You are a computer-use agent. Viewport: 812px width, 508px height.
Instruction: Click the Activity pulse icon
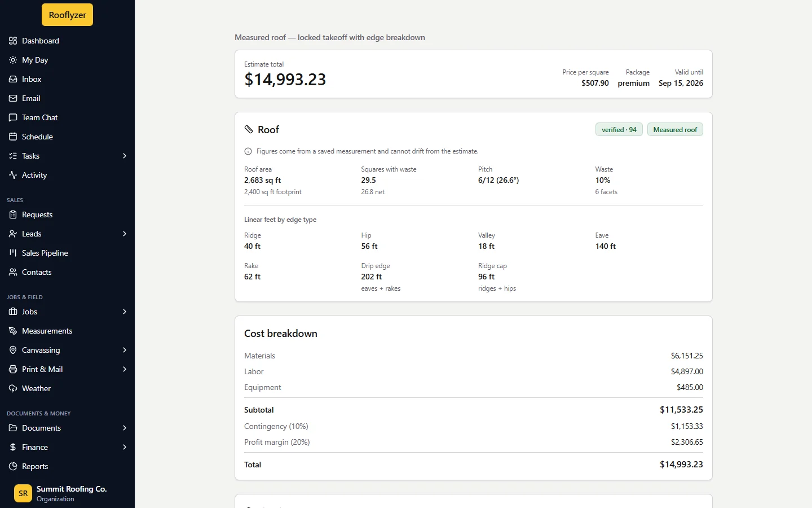pyautogui.click(x=13, y=175)
